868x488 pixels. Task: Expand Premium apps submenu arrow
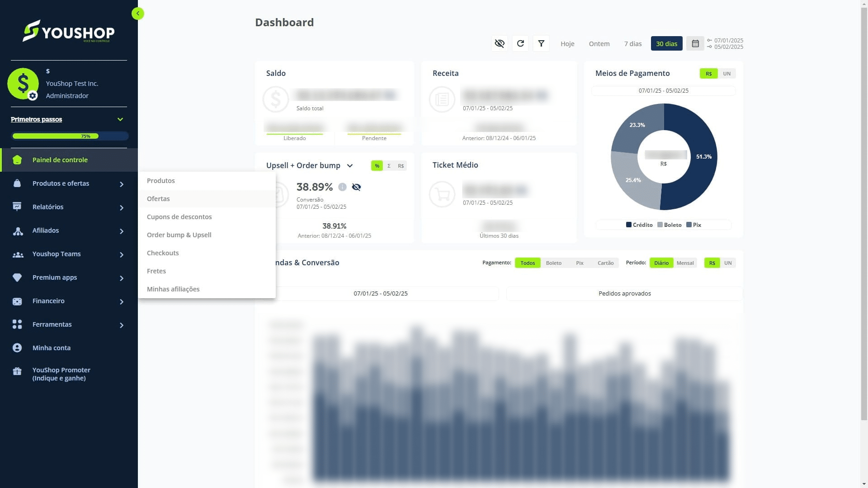click(x=122, y=278)
